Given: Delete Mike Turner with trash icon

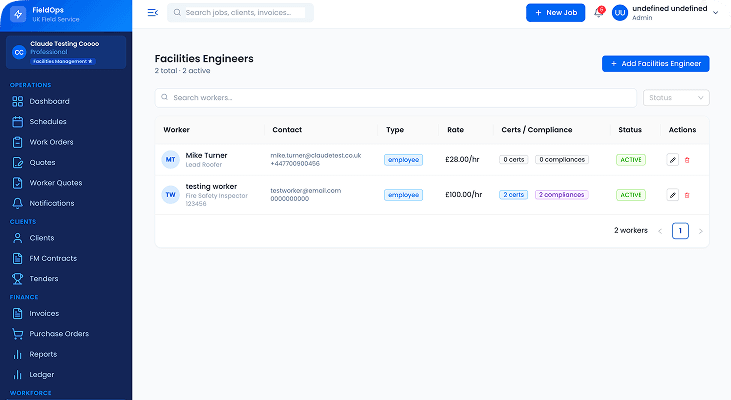Looking at the screenshot, I should pyautogui.click(x=687, y=160).
